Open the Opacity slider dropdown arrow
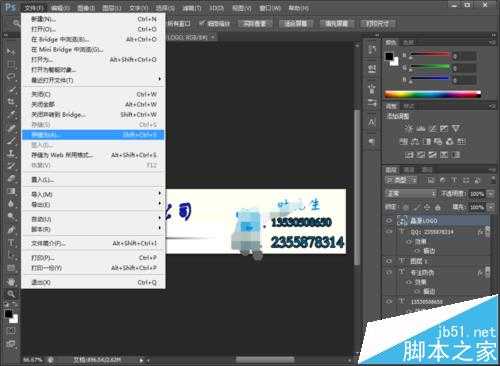The image size is (500, 366). point(491,193)
